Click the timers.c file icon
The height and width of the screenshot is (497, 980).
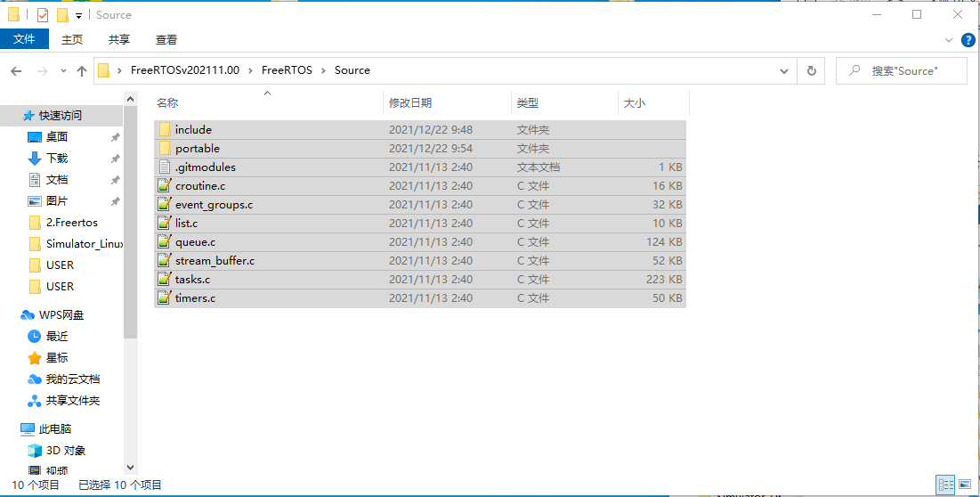click(x=165, y=298)
